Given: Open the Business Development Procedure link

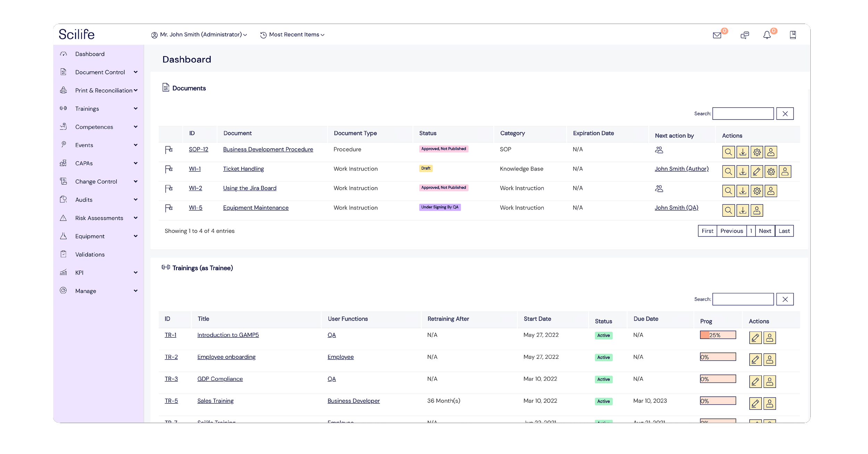Looking at the screenshot, I should point(268,149).
